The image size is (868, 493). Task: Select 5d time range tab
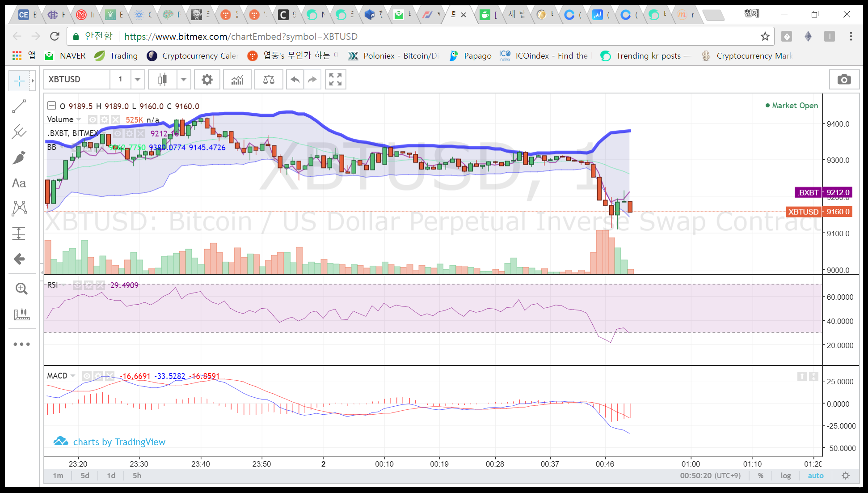tap(85, 476)
